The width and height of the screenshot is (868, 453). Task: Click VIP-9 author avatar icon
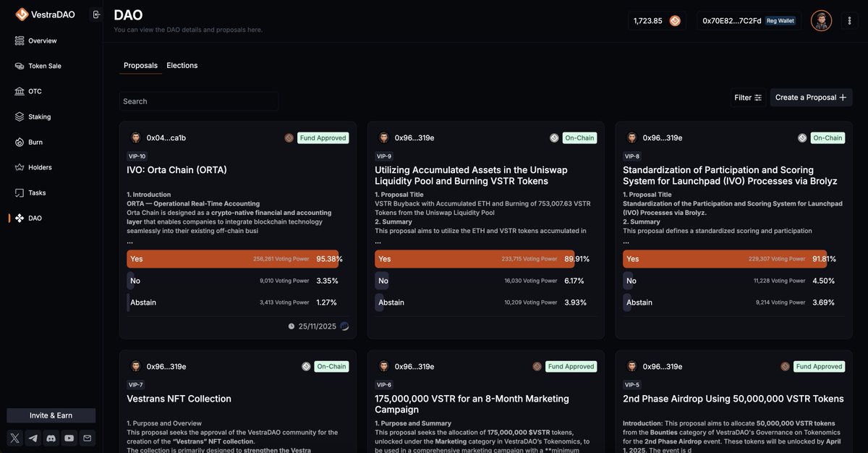(383, 137)
